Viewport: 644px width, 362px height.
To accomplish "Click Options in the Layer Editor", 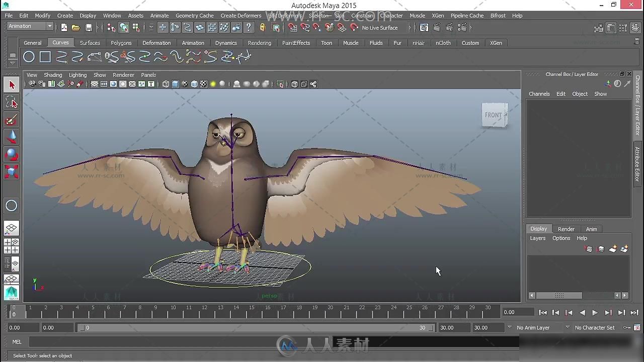I will tap(561, 238).
